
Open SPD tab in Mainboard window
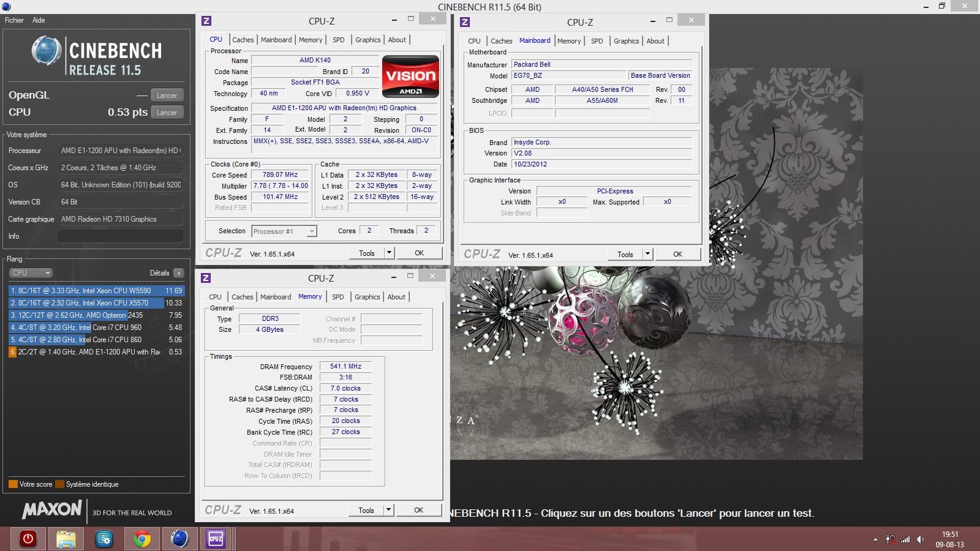[x=597, y=41]
